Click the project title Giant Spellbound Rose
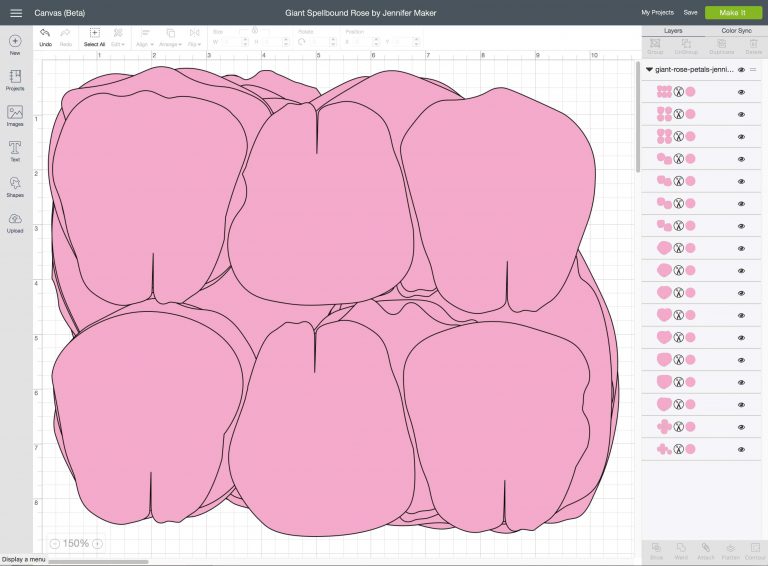The height and width of the screenshot is (566, 768). (360, 13)
